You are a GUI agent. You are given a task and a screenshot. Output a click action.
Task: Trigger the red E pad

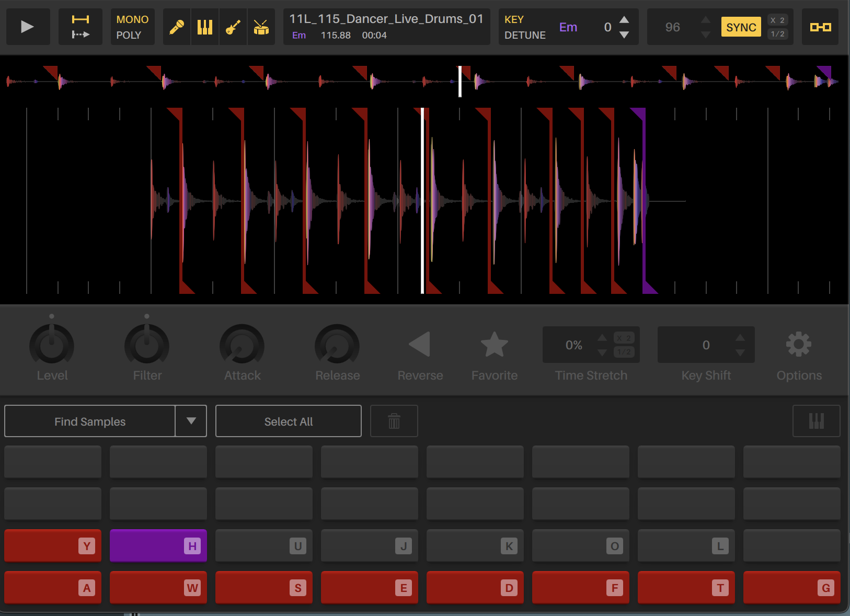click(370, 588)
